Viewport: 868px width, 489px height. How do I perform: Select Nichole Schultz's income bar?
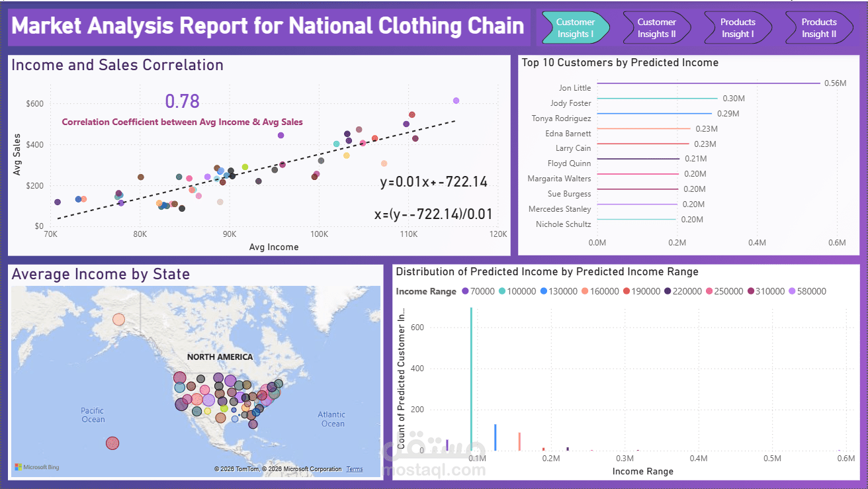(636, 220)
